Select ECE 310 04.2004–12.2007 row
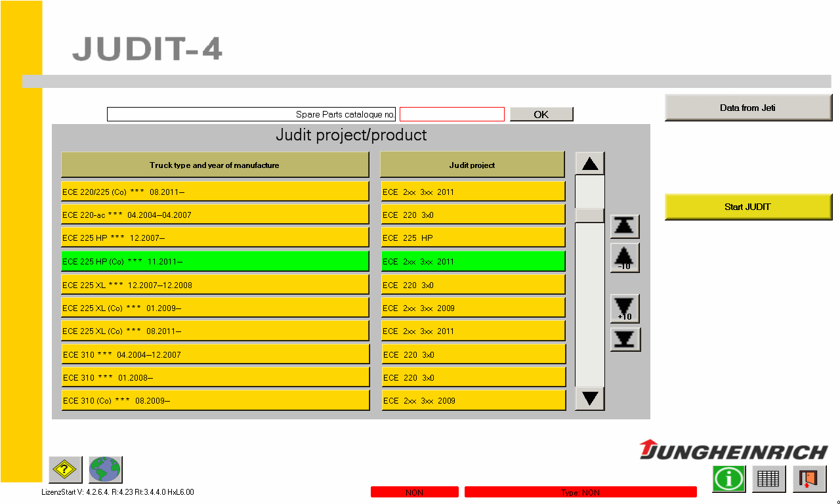Image resolution: width=840 pixels, height=504 pixels. click(x=215, y=354)
